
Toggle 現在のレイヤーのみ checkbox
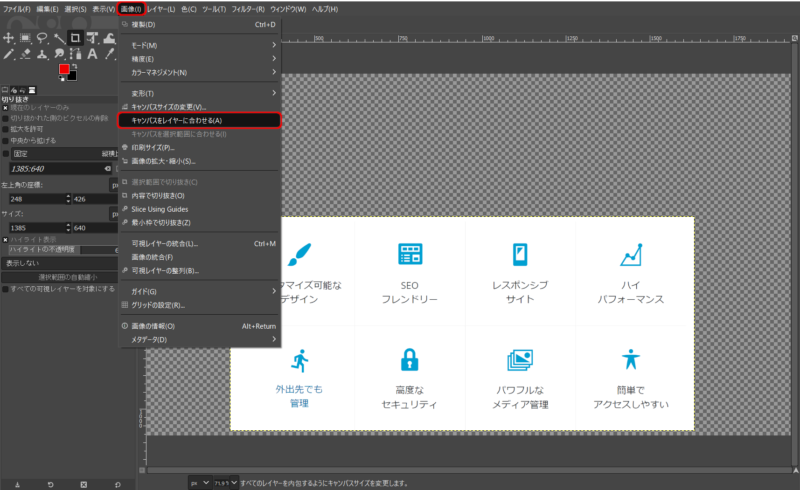(x=5, y=108)
